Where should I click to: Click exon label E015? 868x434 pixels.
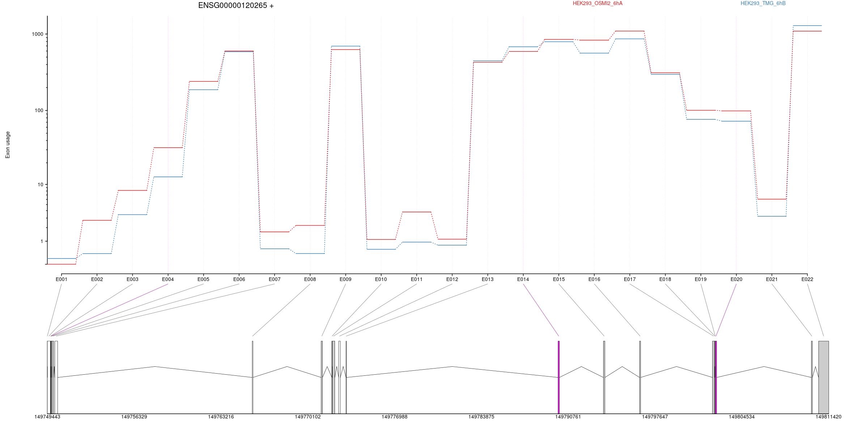coord(559,279)
